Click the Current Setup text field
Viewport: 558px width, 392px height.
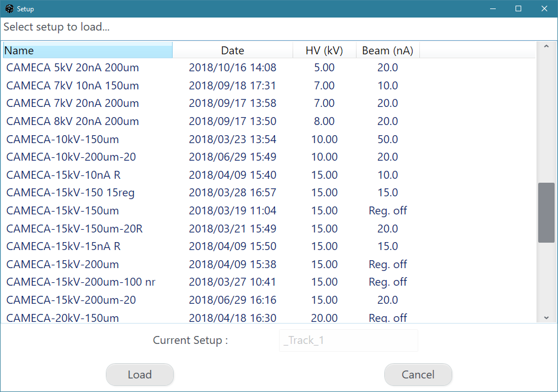pos(348,341)
